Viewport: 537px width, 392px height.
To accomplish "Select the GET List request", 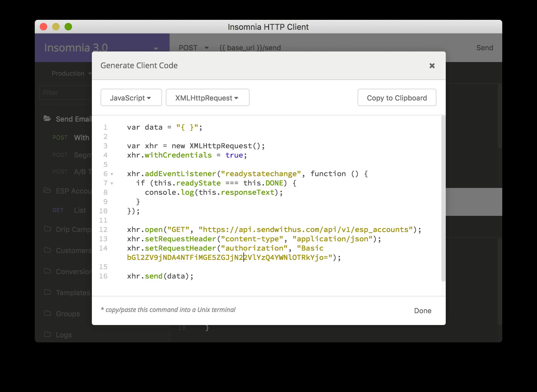I will [x=69, y=210].
